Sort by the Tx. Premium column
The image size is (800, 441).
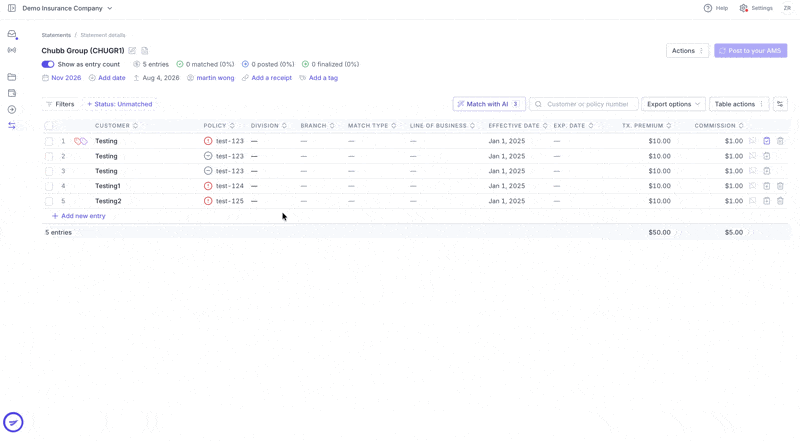tap(646, 126)
